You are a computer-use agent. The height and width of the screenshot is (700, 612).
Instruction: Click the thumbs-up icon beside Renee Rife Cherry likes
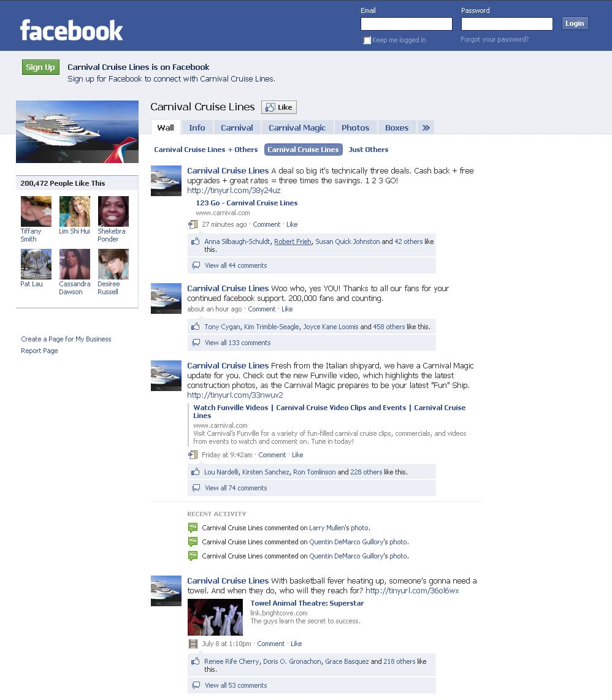tap(195, 661)
